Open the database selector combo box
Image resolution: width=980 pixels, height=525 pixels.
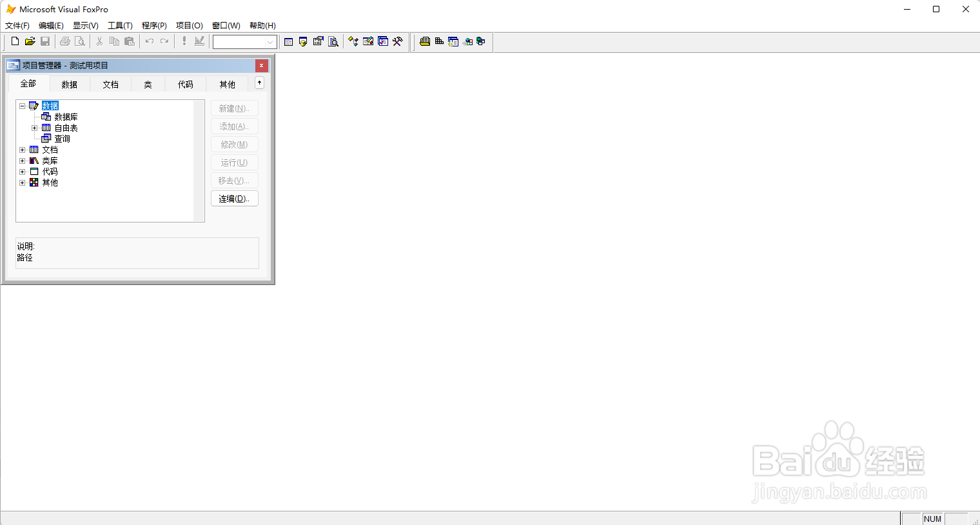point(245,42)
